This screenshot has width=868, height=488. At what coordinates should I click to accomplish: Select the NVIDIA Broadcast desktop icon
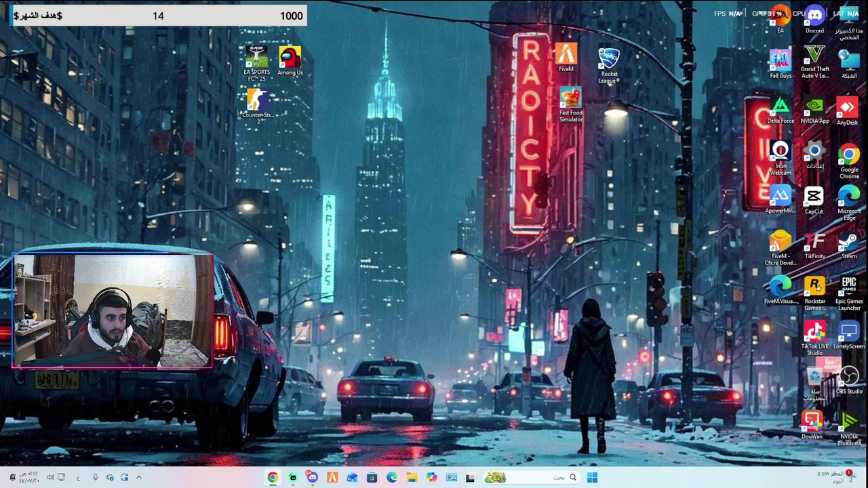[849, 429]
